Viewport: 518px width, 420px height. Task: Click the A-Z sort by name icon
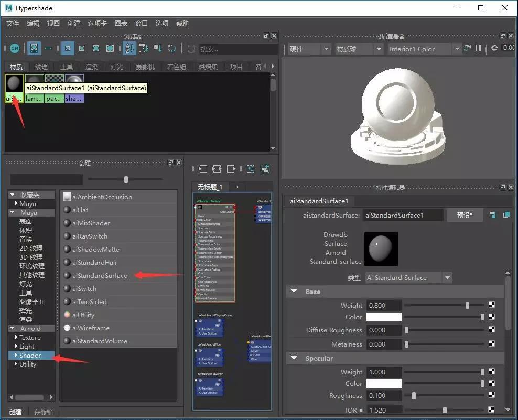tap(129, 48)
